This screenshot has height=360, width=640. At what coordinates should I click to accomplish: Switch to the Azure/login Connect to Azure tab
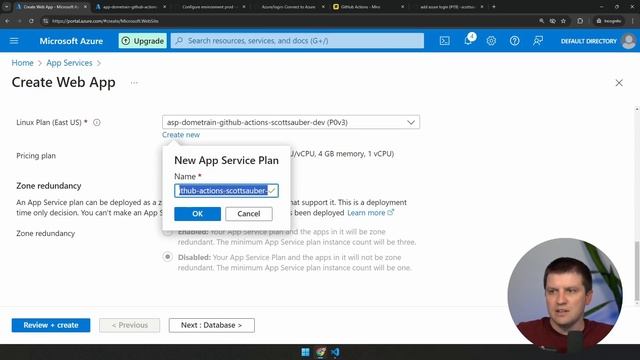click(289, 7)
